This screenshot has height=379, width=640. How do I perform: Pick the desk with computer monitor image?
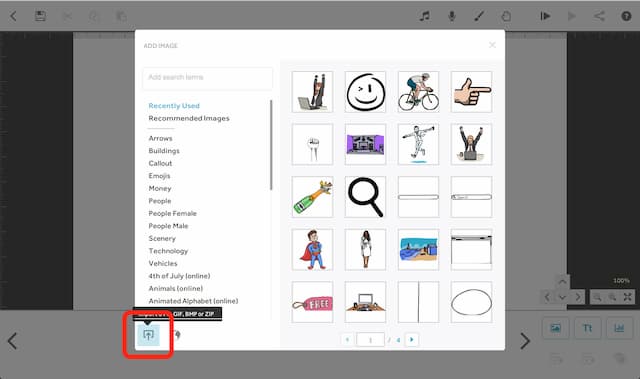tap(365, 302)
